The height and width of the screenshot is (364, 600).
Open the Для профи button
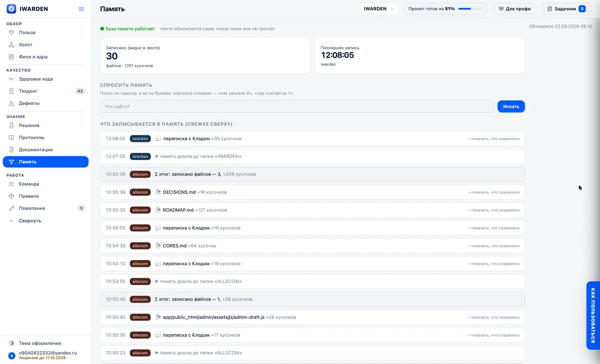pos(514,9)
